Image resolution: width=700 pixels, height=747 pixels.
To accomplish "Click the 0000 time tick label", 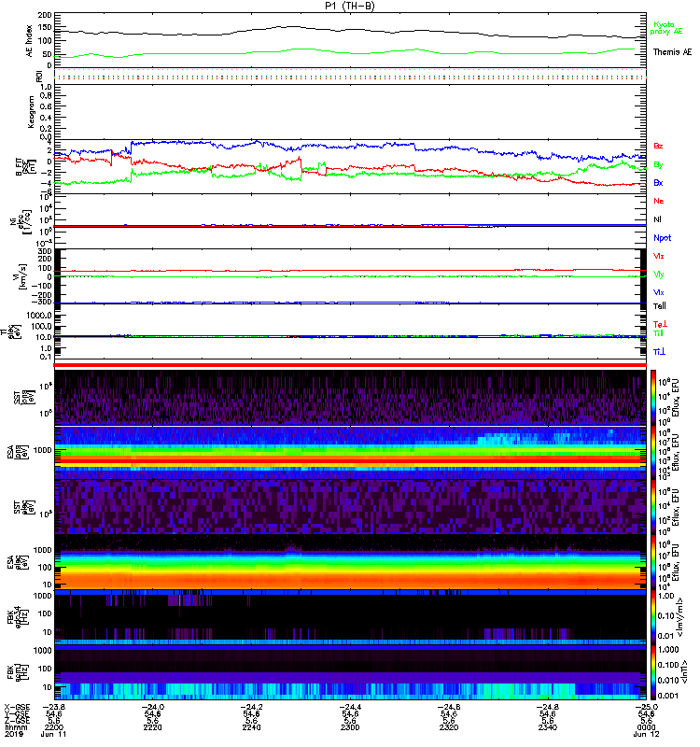I will pyautogui.click(x=646, y=727).
